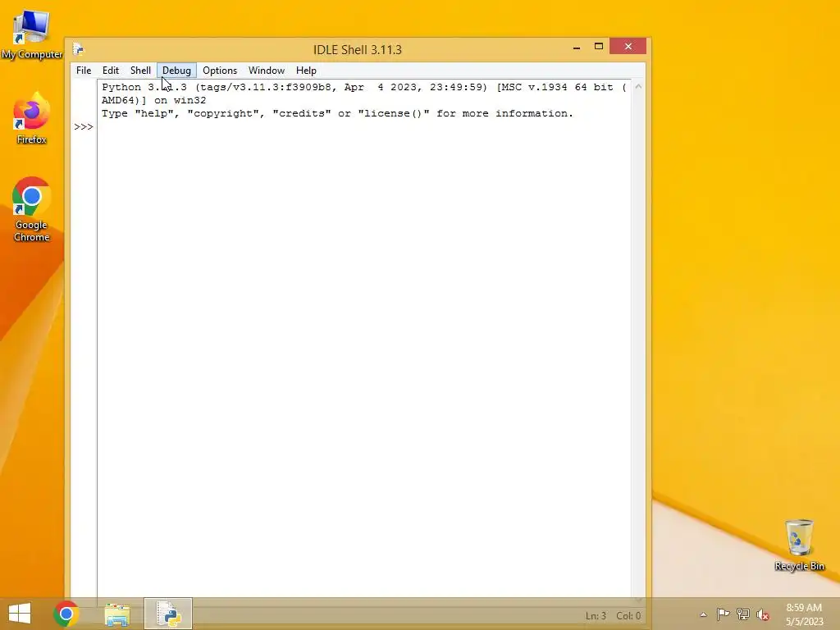Open the Action Center flag icon
The width and height of the screenshot is (840, 630).
pyautogui.click(x=723, y=614)
